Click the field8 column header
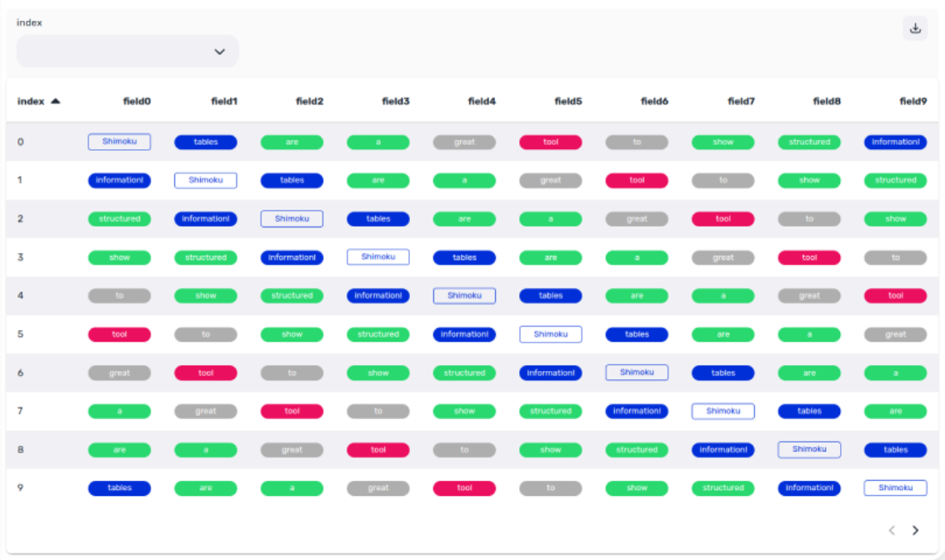 click(827, 102)
